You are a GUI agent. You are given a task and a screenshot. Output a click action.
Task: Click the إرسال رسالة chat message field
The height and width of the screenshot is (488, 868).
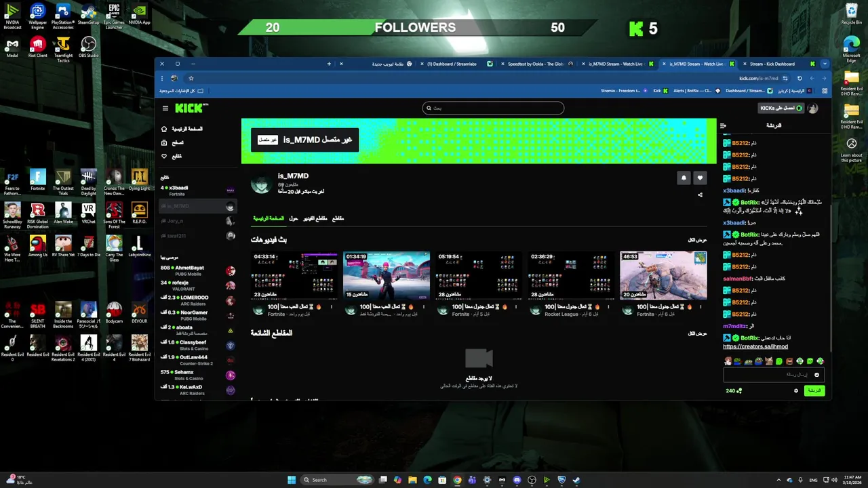pyautogui.click(x=773, y=375)
